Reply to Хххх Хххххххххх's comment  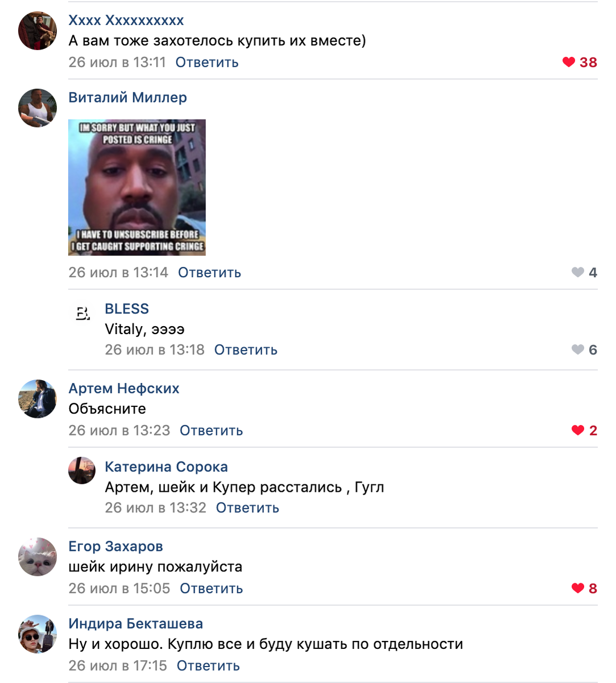point(206,62)
